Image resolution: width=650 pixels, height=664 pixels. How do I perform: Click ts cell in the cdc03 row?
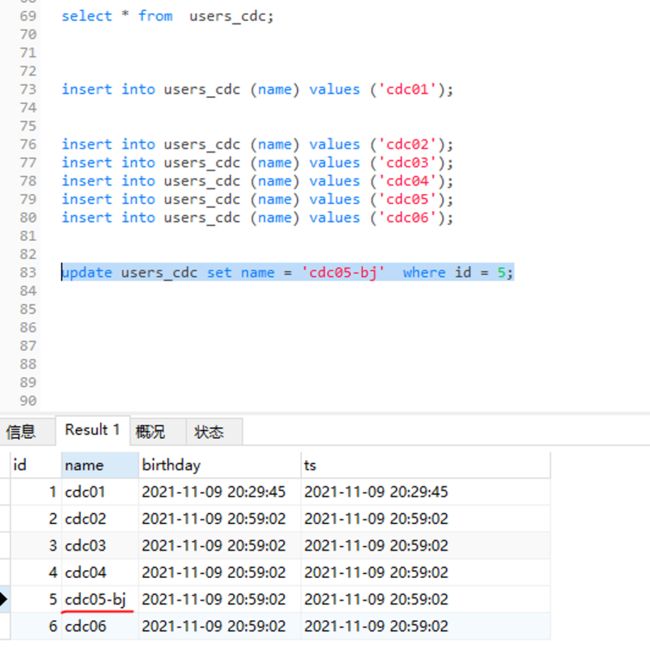[x=426, y=546]
